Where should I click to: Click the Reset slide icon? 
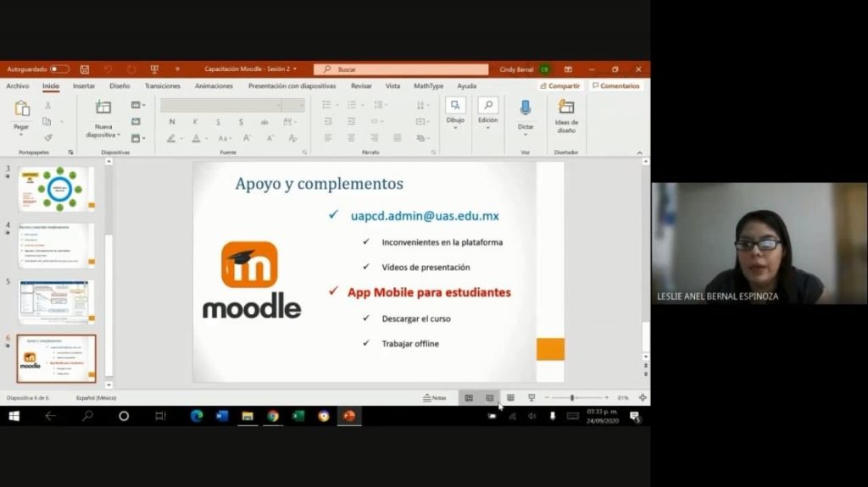(x=136, y=122)
